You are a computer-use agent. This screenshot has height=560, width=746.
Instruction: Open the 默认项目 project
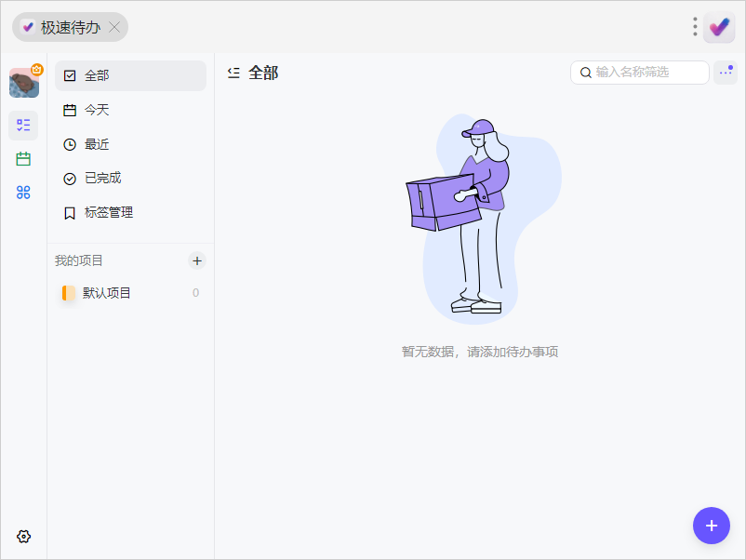130,293
